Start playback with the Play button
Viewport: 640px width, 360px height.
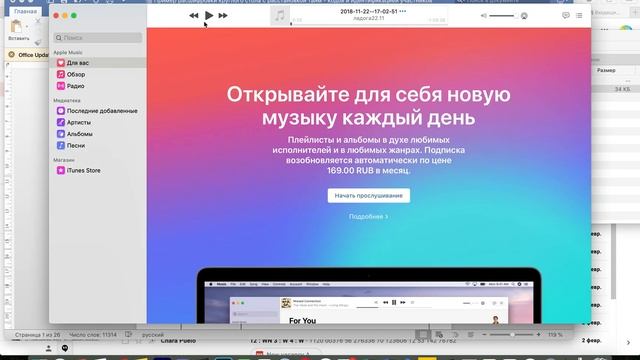click(209, 16)
